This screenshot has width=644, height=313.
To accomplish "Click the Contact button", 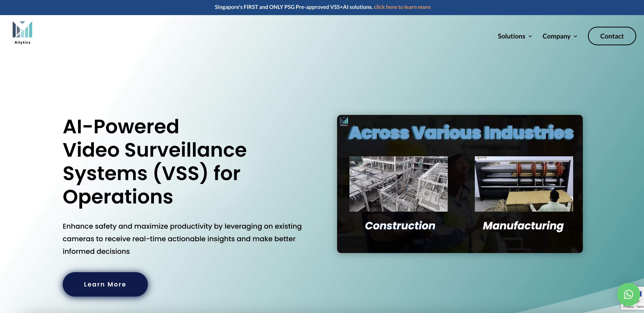I will coord(612,36).
